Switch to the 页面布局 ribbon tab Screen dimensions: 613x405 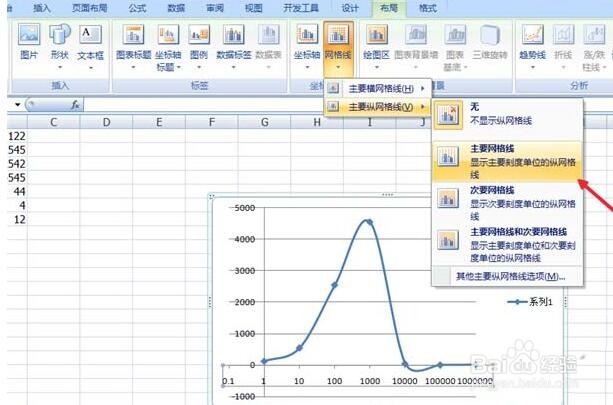[x=90, y=8]
